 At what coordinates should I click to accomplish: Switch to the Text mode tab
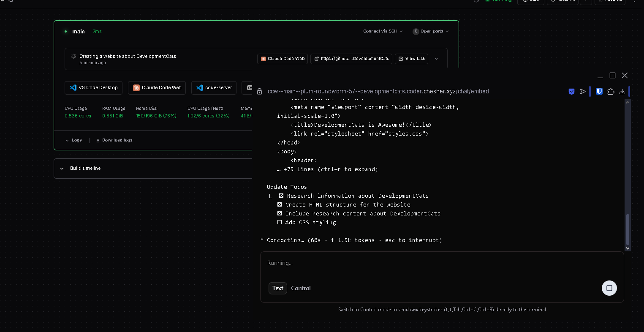[278, 288]
